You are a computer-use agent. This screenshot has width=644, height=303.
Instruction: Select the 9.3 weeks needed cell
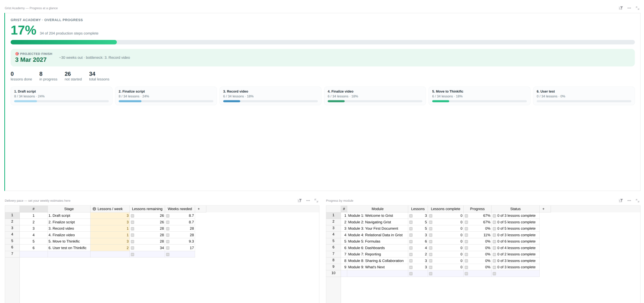point(180,242)
